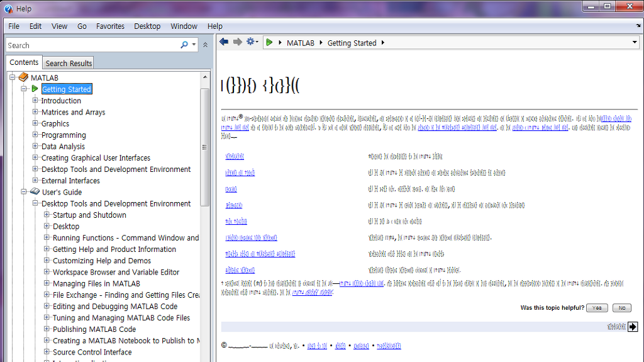Expand the arrow after MATLAB breadcrumb
The image size is (644, 362).
point(321,42)
